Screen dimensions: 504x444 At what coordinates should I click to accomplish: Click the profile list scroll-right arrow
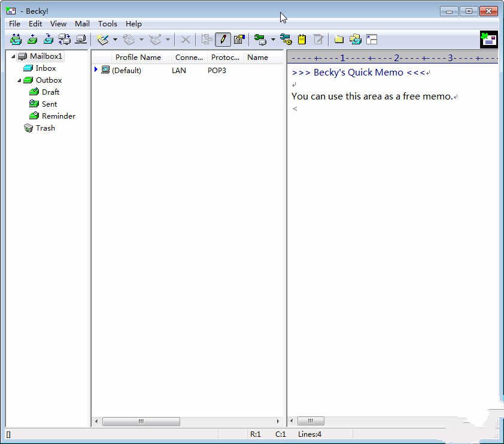[x=278, y=421]
